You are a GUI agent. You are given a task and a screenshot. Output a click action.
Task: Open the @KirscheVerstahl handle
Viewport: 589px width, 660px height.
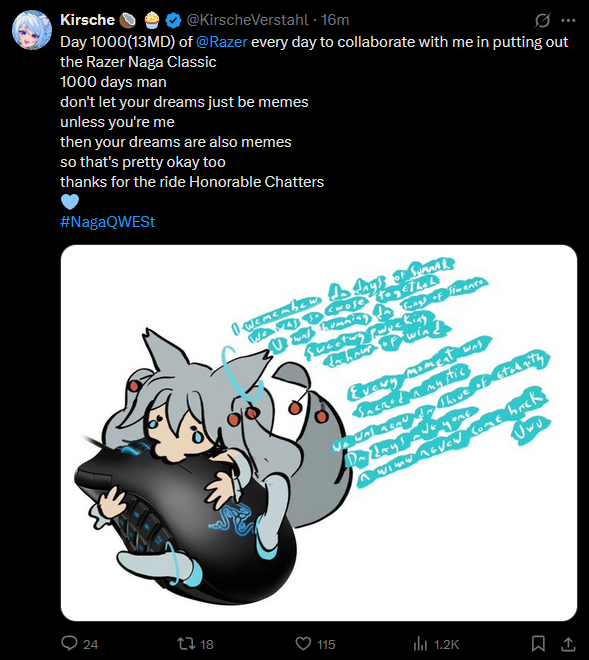point(248,20)
